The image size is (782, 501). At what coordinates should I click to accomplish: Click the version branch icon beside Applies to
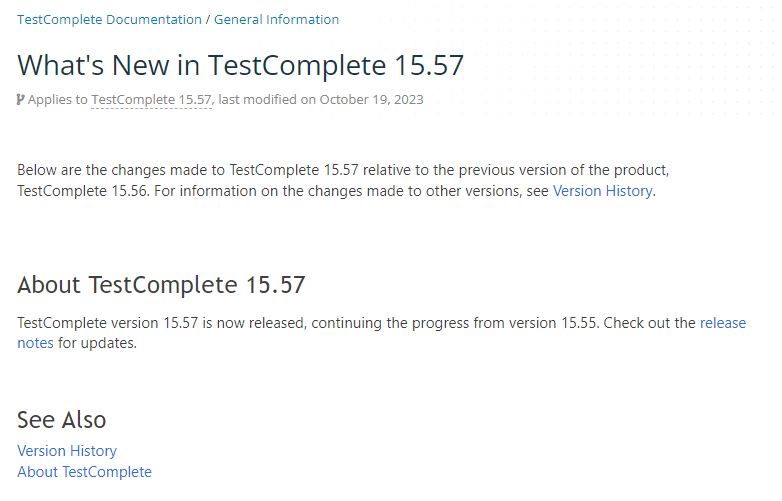point(21,99)
